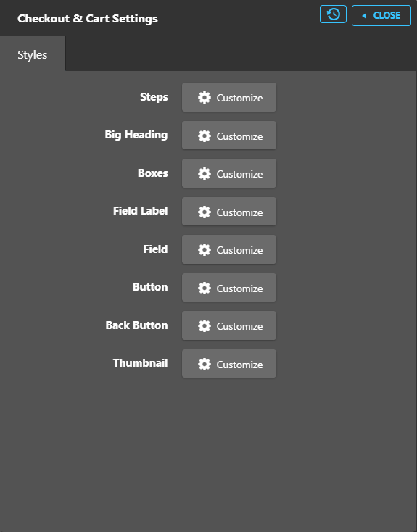Screen dimensions: 417x532
Task: Click the gear icon for Steps
Action: pos(205,97)
